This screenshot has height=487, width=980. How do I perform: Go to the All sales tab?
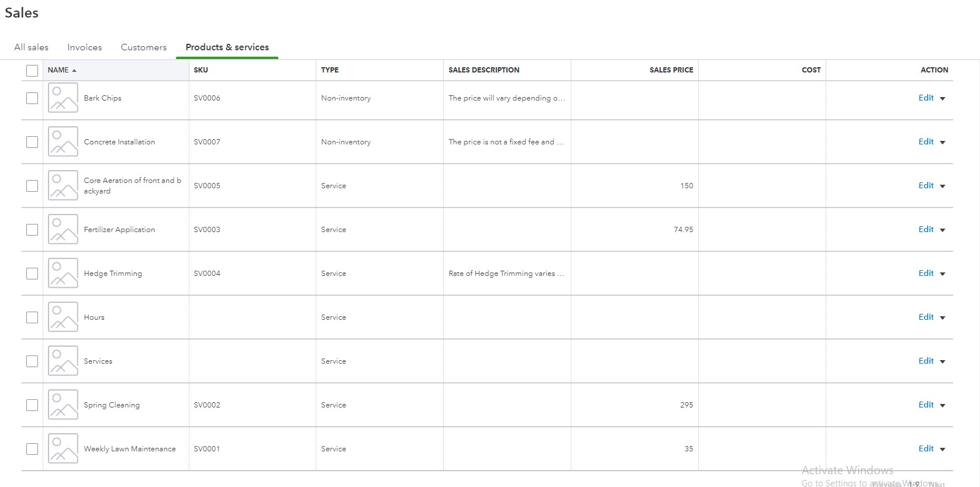pyautogui.click(x=31, y=47)
